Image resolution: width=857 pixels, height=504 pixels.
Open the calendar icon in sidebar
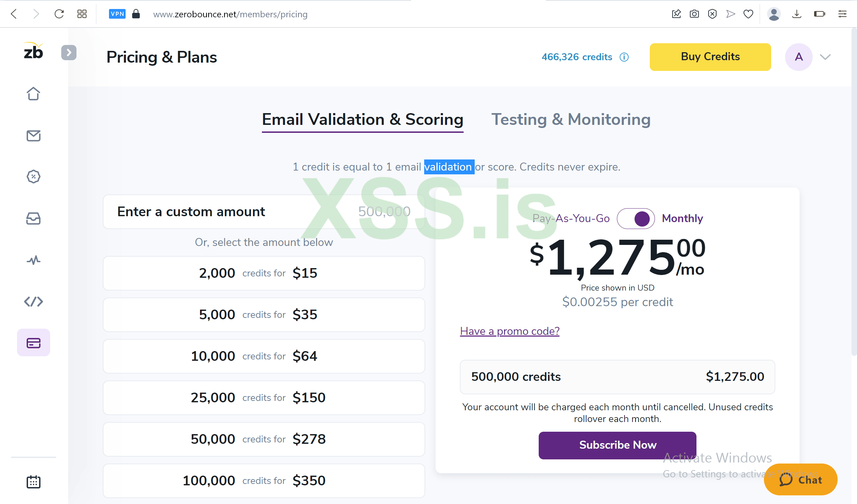click(33, 482)
